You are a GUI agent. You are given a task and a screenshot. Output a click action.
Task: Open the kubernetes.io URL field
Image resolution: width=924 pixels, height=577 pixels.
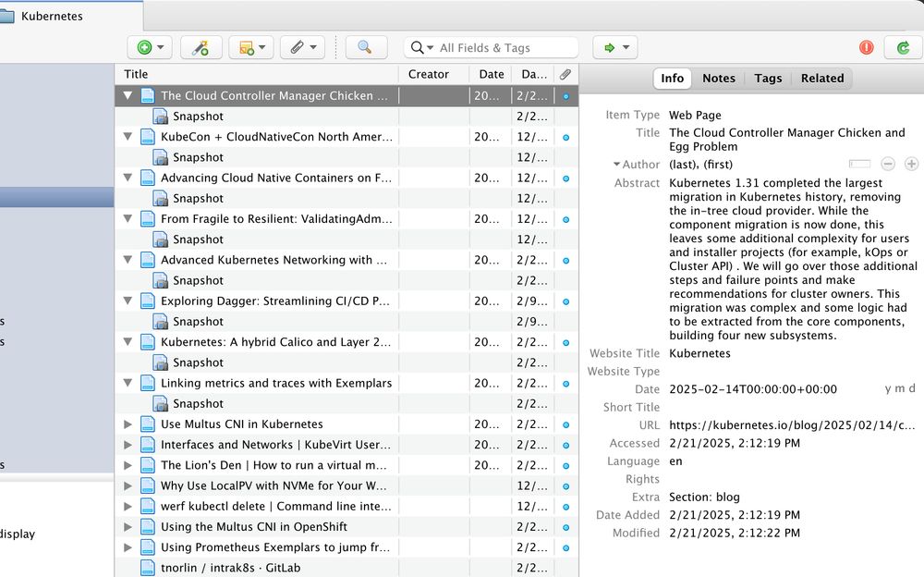792,425
